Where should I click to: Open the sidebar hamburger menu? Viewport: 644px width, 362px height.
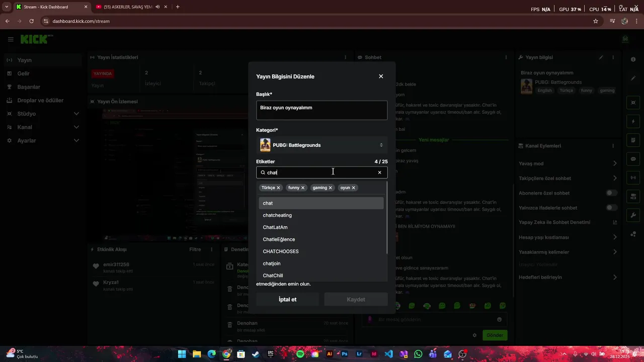click(x=11, y=39)
